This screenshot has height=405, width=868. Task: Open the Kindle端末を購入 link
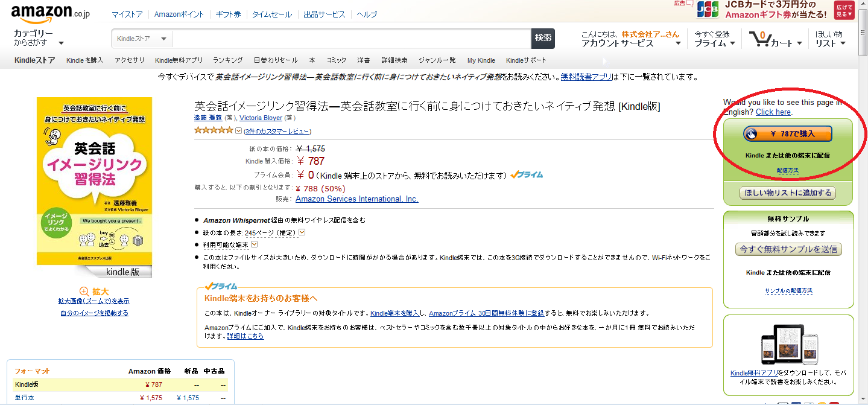(x=395, y=313)
